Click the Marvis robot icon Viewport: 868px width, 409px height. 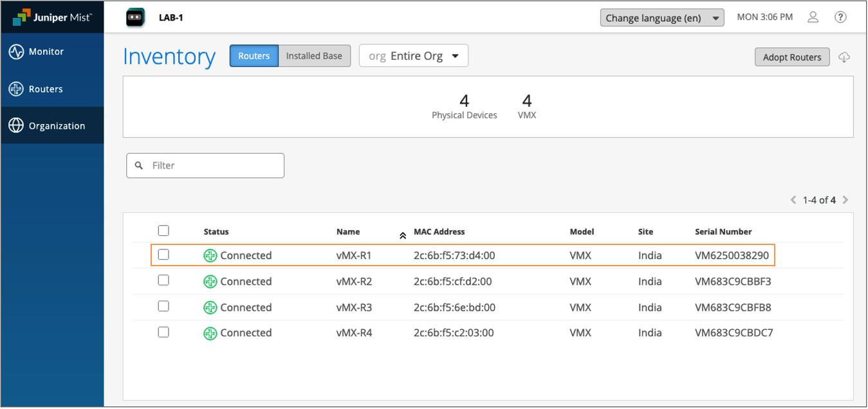[135, 17]
